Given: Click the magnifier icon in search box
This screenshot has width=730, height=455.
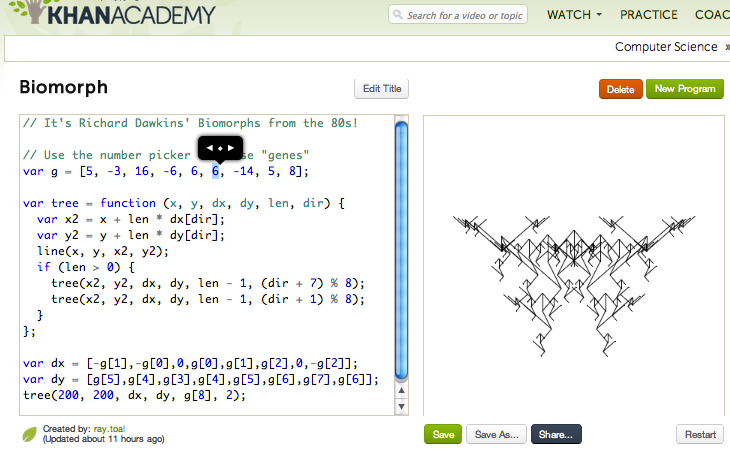Looking at the screenshot, I should click(x=399, y=16).
